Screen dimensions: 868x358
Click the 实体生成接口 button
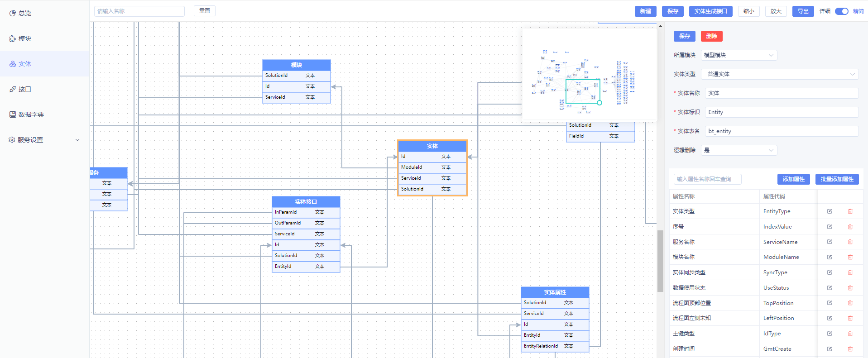(710, 11)
